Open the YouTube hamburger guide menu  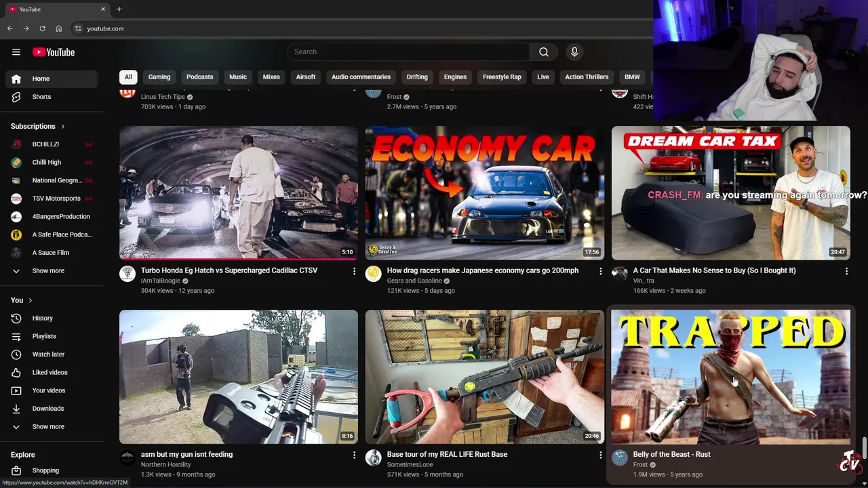[x=16, y=52]
